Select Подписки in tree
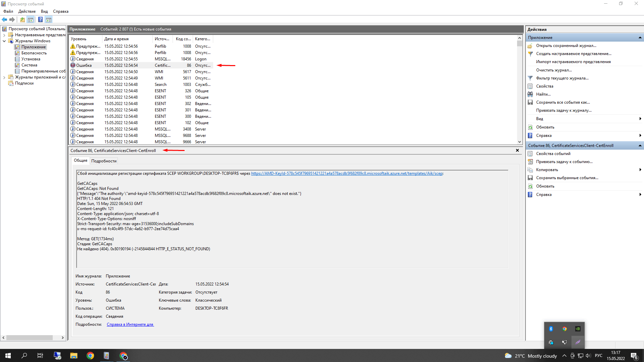The width and height of the screenshot is (644, 362). tap(24, 83)
